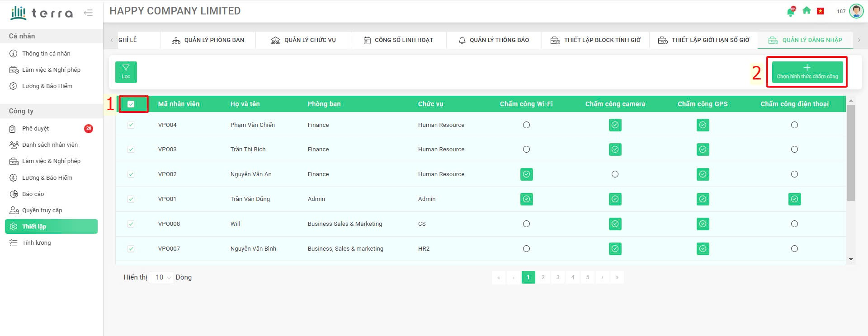This screenshot has height=336, width=868.
Task: Click the table vertical scrollbar thumb
Action: 851,153
